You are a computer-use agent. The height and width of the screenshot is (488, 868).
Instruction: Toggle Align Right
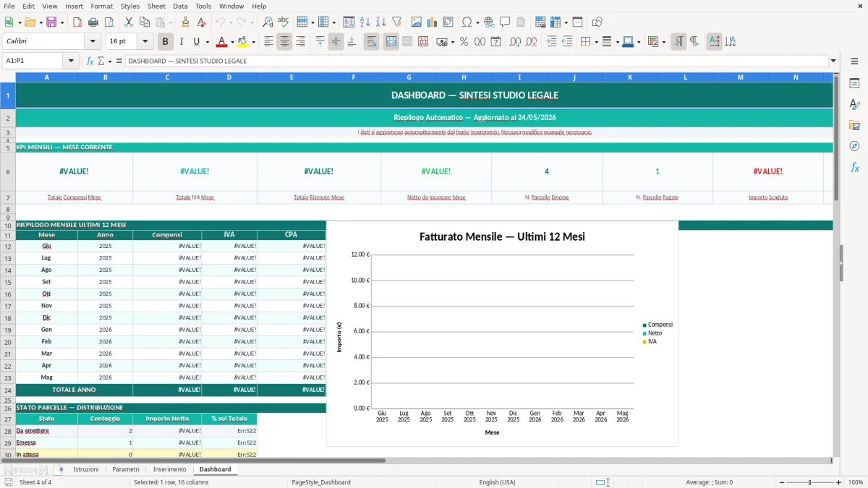(300, 42)
